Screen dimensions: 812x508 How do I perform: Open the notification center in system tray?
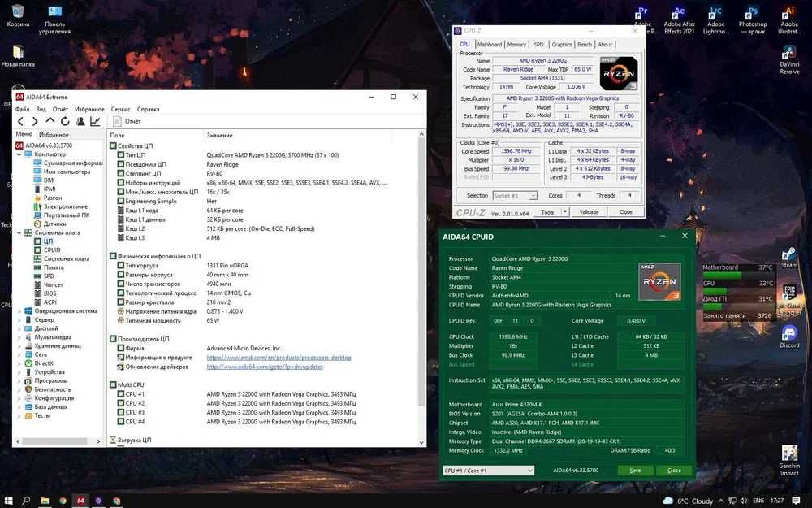[x=797, y=501]
